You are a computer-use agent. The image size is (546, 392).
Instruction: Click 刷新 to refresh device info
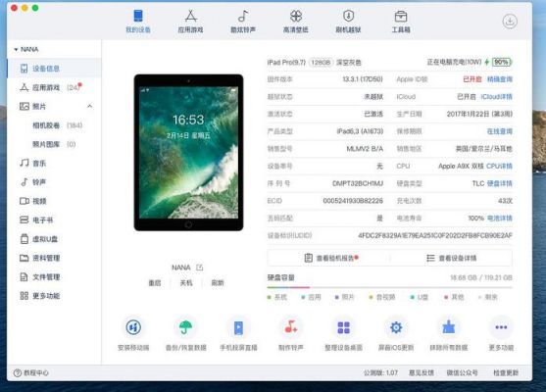(x=218, y=282)
